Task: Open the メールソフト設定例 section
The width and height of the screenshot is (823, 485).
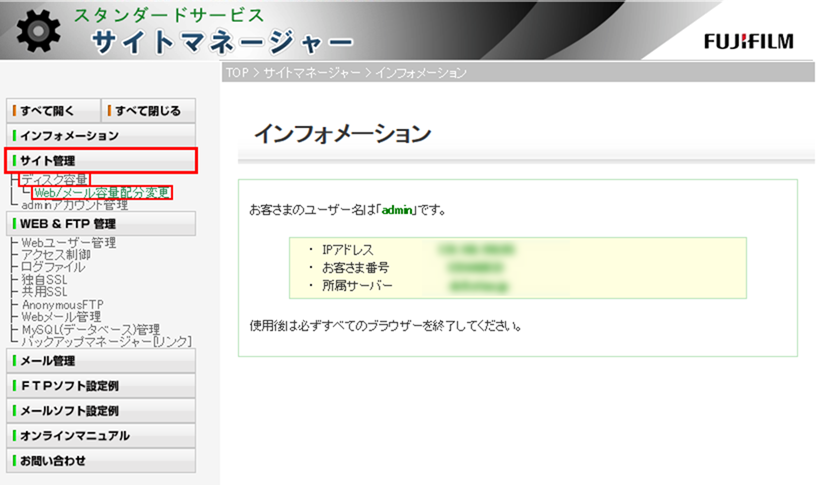Action: (100, 411)
